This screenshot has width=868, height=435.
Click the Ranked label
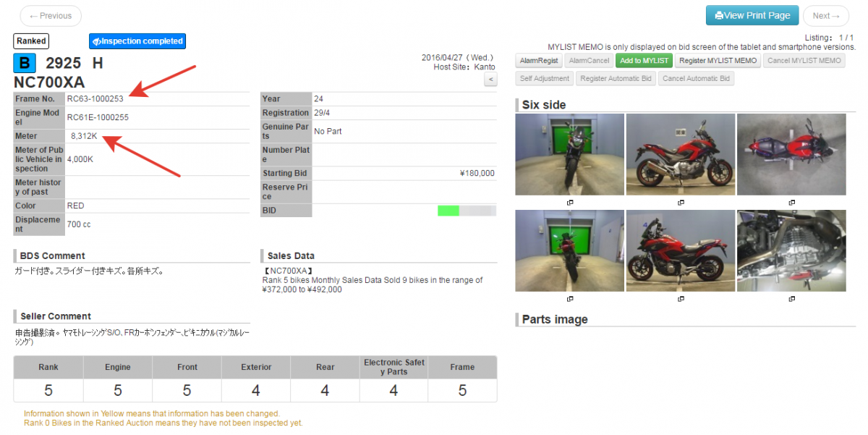(x=31, y=41)
